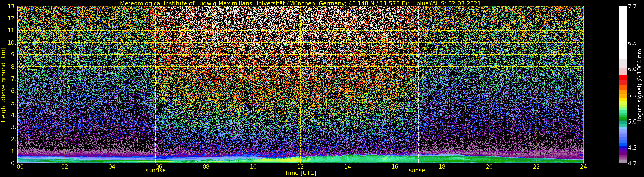Click the 'sunset' label below the time axis
Screen dimensions: 644x177
pos(418,171)
